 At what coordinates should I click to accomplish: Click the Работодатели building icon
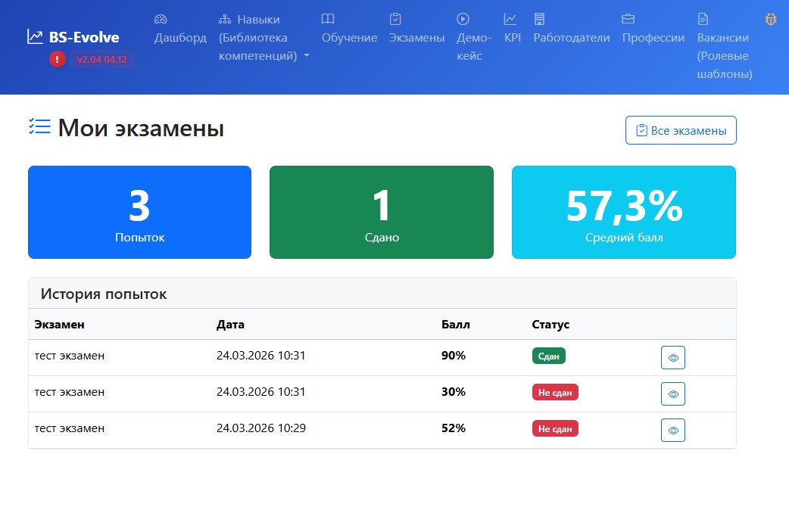pos(539,19)
